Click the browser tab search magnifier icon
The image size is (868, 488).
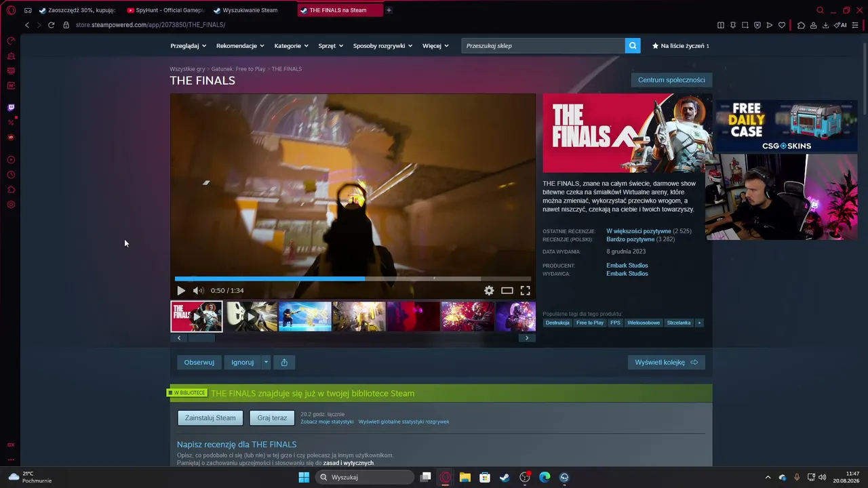tap(820, 10)
